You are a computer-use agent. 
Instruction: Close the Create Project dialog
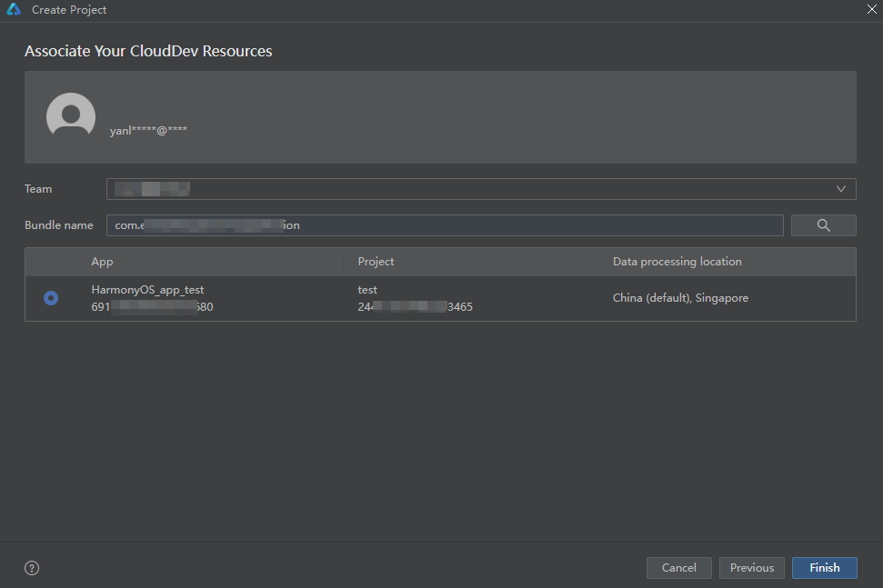pos(871,9)
